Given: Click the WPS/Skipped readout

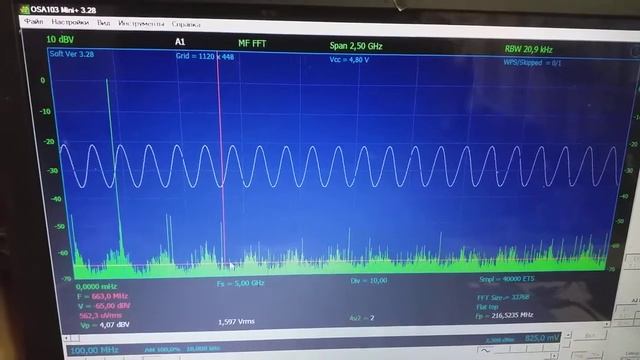Looking at the screenshot, I should pos(532,62).
